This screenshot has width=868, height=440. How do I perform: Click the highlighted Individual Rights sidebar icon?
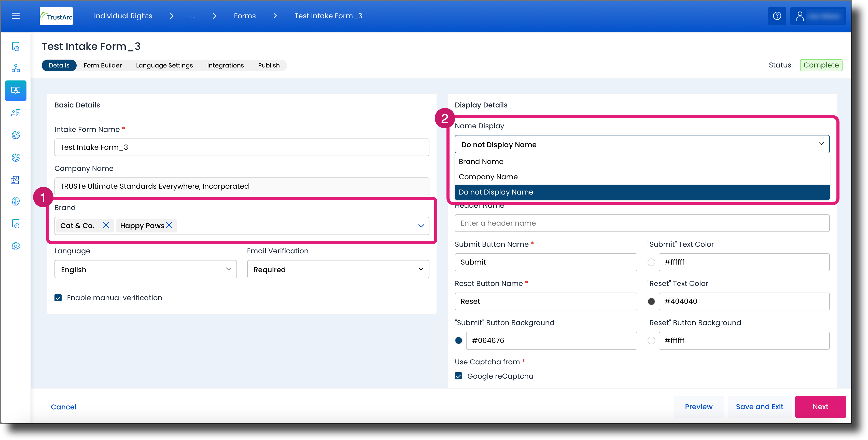pos(16,90)
